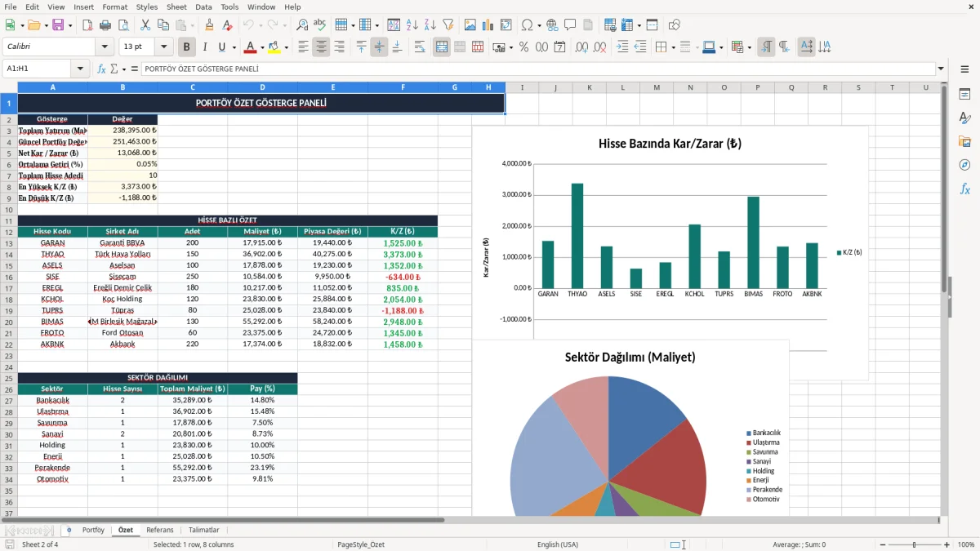The width and height of the screenshot is (980, 551).
Task: Click the Print icon in toolbar
Action: coord(106,25)
